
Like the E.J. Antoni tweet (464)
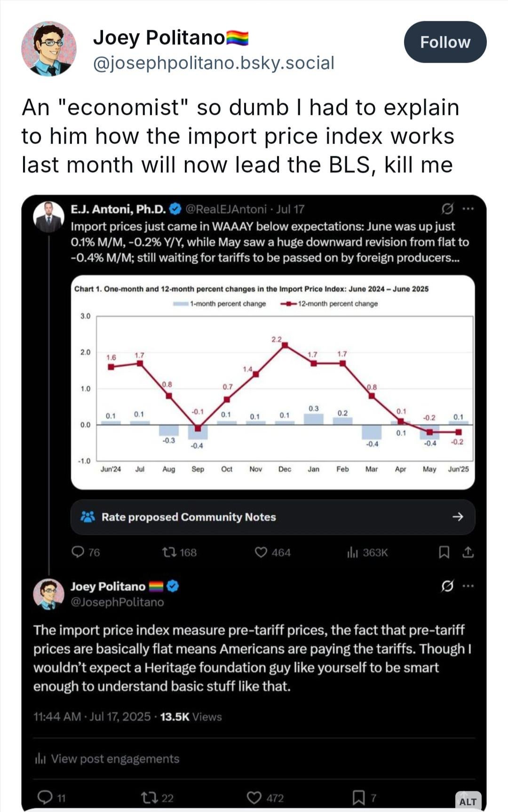pos(261,552)
